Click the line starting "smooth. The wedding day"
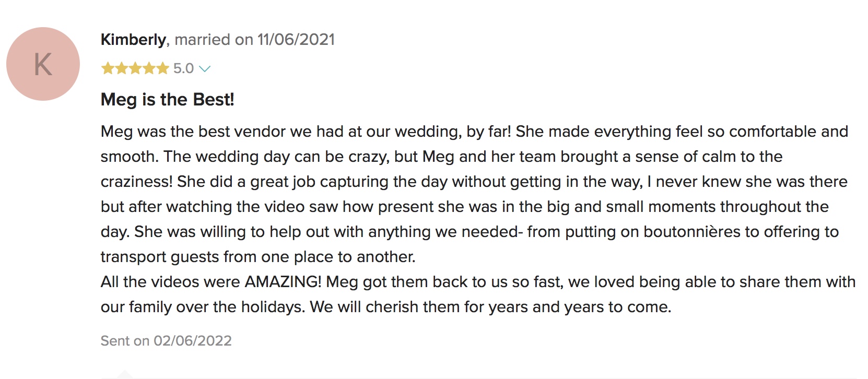This screenshot has width=868, height=379. (441, 157)
